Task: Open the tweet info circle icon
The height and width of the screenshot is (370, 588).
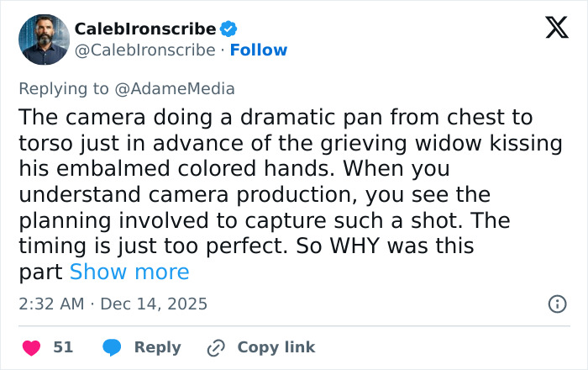Action: point(557,304)
